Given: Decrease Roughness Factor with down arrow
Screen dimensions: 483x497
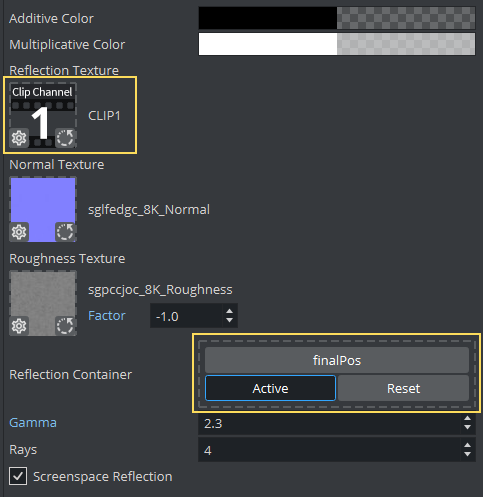Looking at the screenshot, I should pyautogui.click(x=229, y=320).
